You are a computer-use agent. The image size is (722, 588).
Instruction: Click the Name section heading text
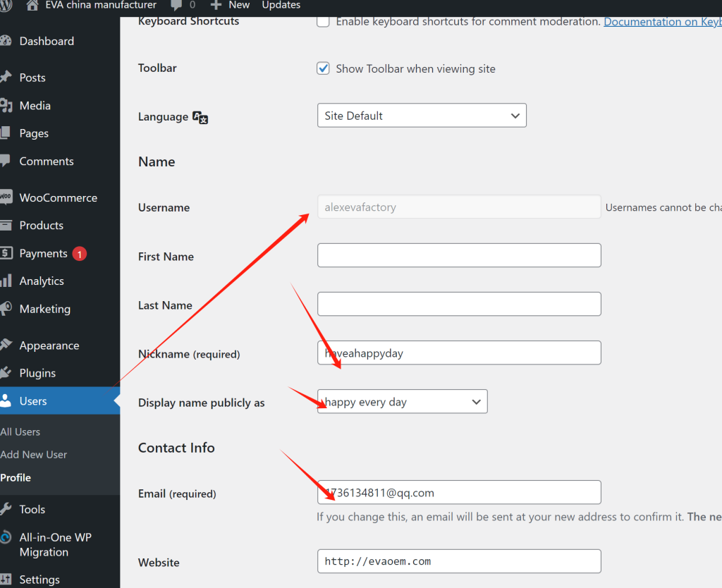(x=157, y=161)
